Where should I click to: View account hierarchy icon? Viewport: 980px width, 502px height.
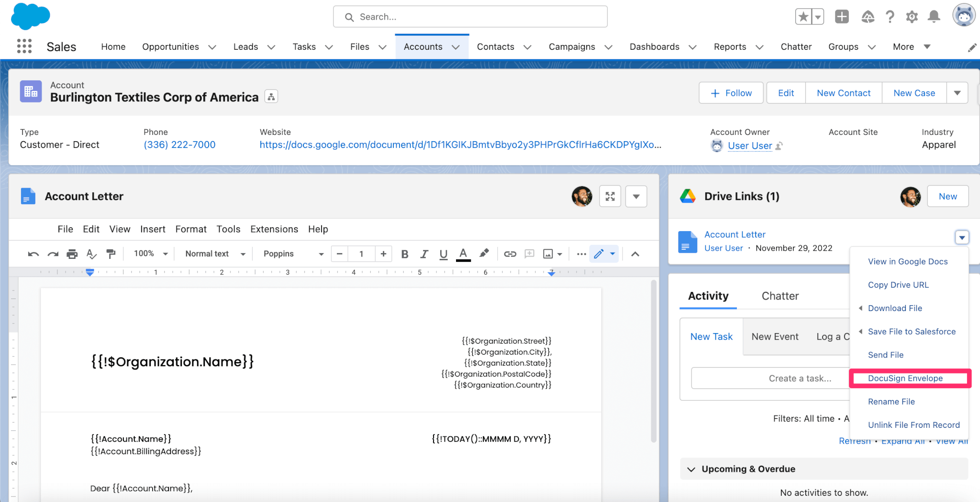click(271, 97)
